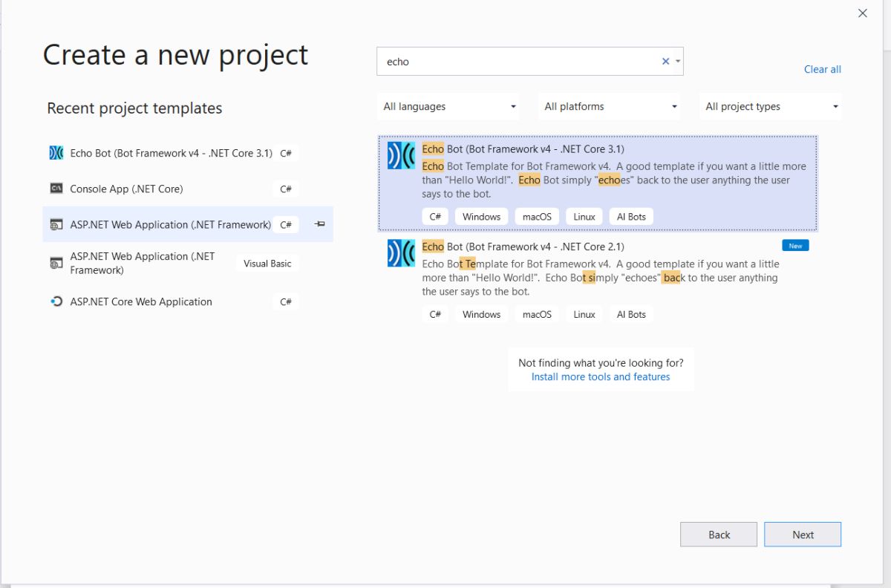The width and height of the screenshot is (891, 588).
Task: Click the Visual Basic language label
Action: (x=267, y=263)
